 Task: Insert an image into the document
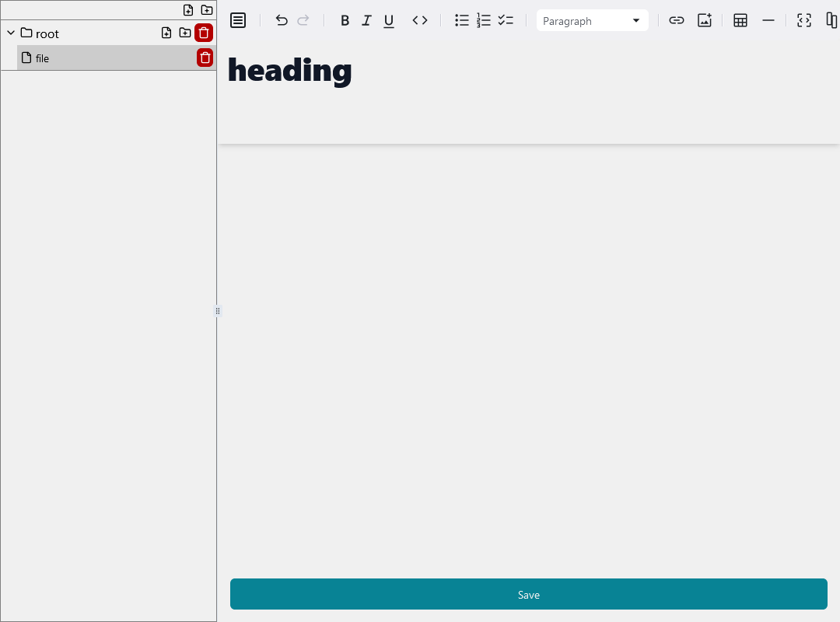(704, 20)
